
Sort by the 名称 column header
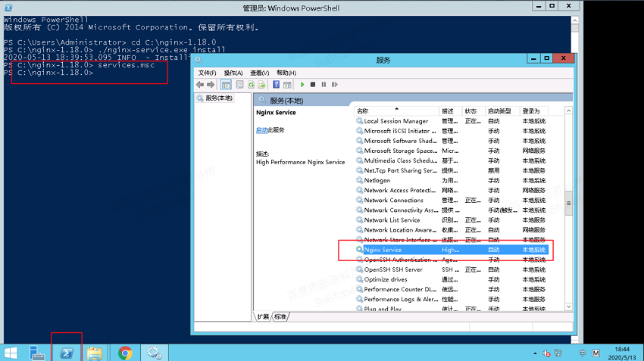396,110
